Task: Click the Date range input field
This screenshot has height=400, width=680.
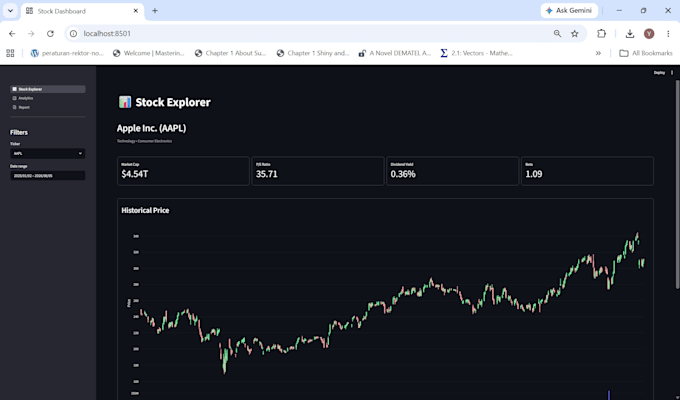Action: tap(48, 176)
